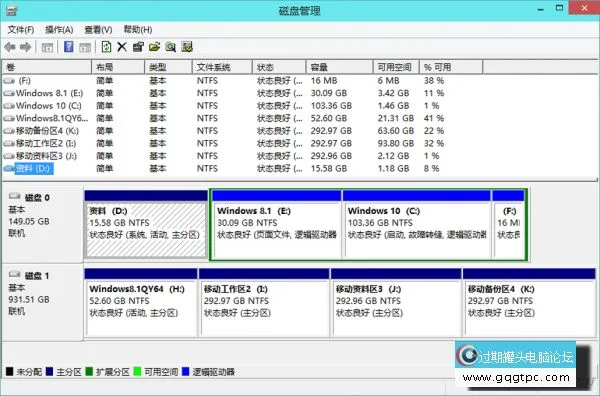Toggle the show/hide action pane icon
Screen dimensions: 600x396
click(x=85, y=47)
